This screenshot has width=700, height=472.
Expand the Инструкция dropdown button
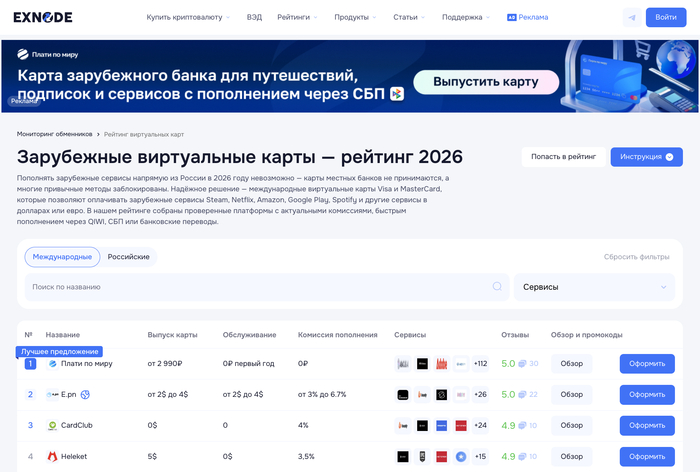[x=647, y=157]
